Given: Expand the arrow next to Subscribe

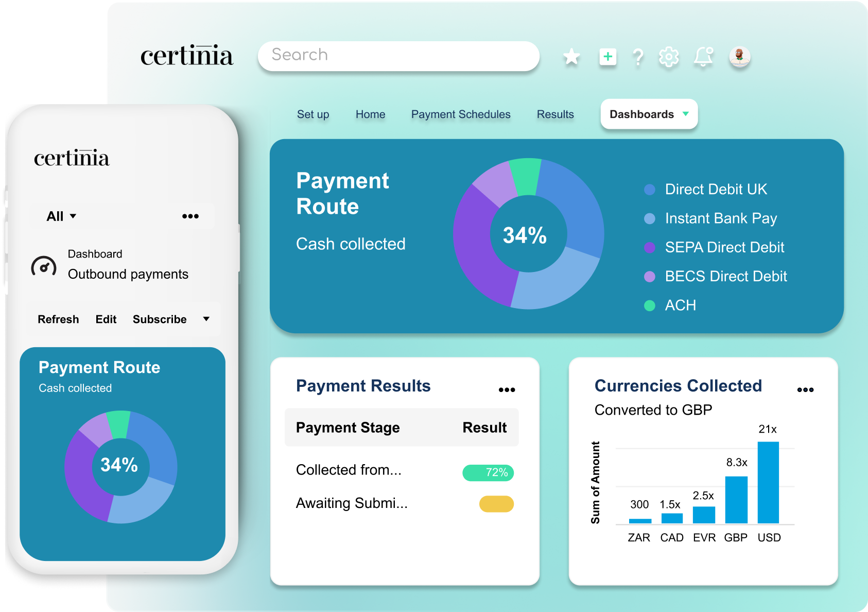Looking at the screenshot, I should [206, 319].
